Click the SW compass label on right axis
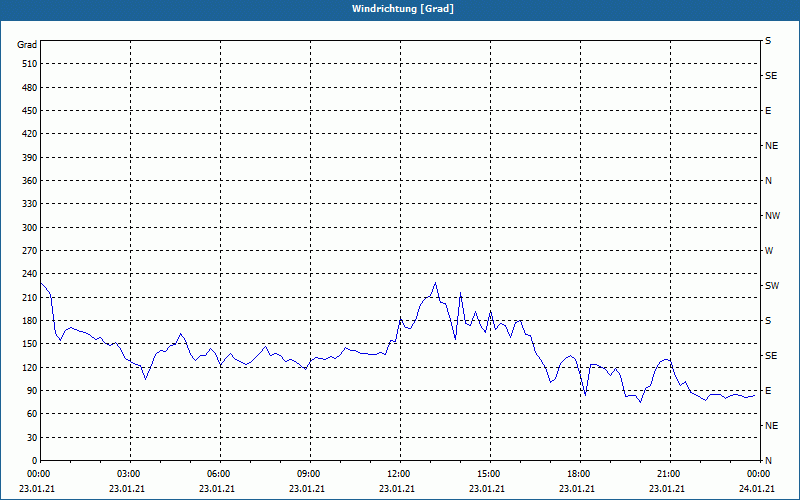Screen dimensions: 800x500 pyautogui.click(x=772, y=286)
